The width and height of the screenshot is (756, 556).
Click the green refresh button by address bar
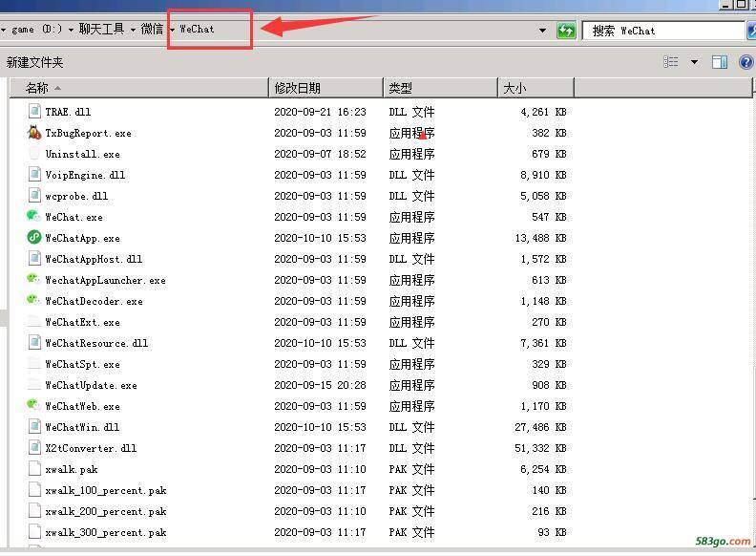point(565,31)
